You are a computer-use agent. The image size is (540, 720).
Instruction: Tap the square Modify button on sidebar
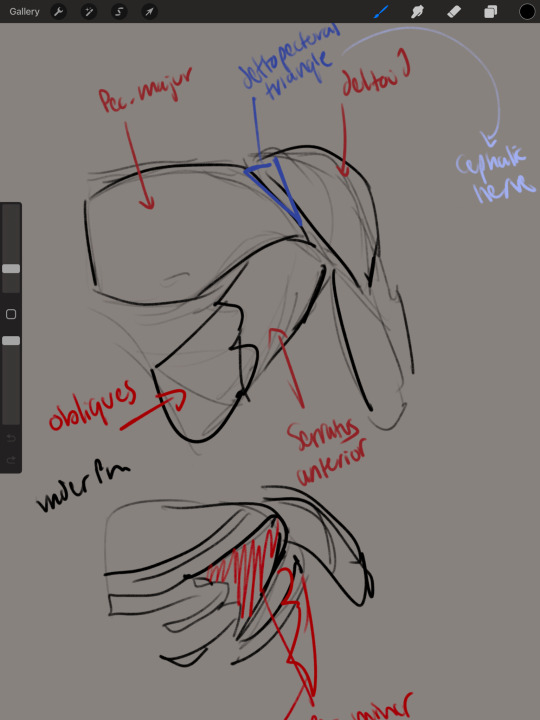11,314
